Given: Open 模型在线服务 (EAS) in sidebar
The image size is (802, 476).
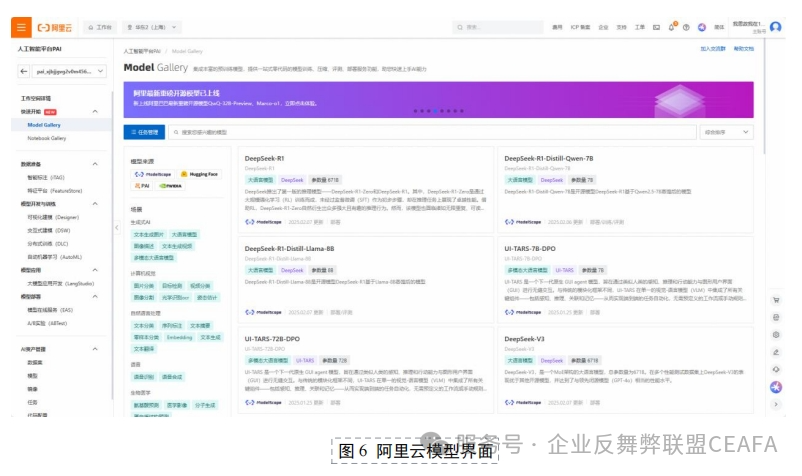Looking at the screenshot, I should coord(50,310).
